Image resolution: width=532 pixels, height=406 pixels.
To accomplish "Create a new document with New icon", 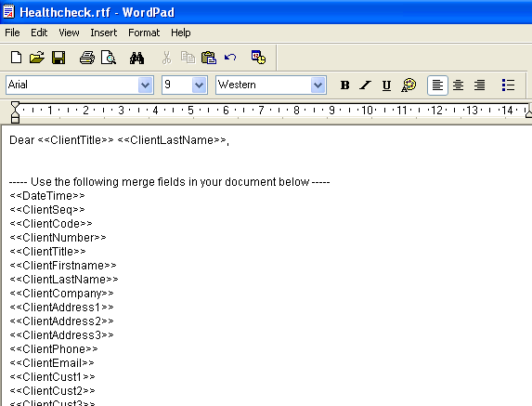I will point(16,58).
